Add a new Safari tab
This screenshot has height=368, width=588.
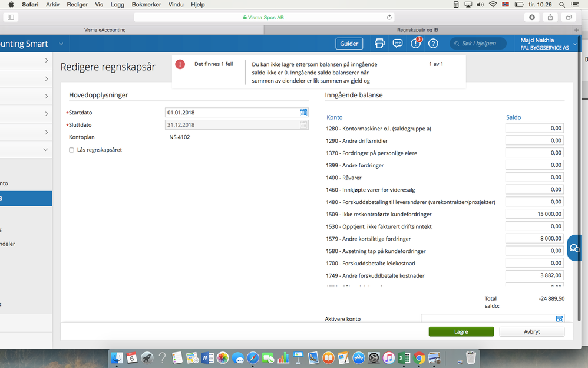(x=577, y=30)
